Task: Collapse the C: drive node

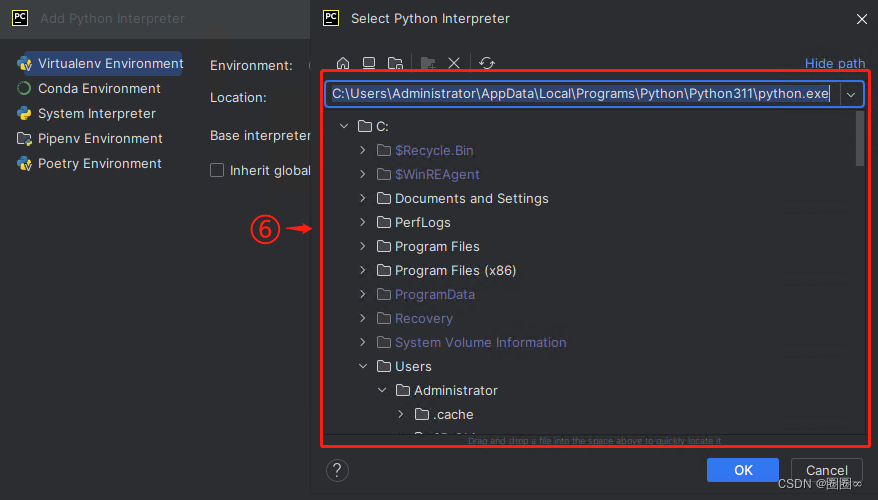Action: pos(344,127)
